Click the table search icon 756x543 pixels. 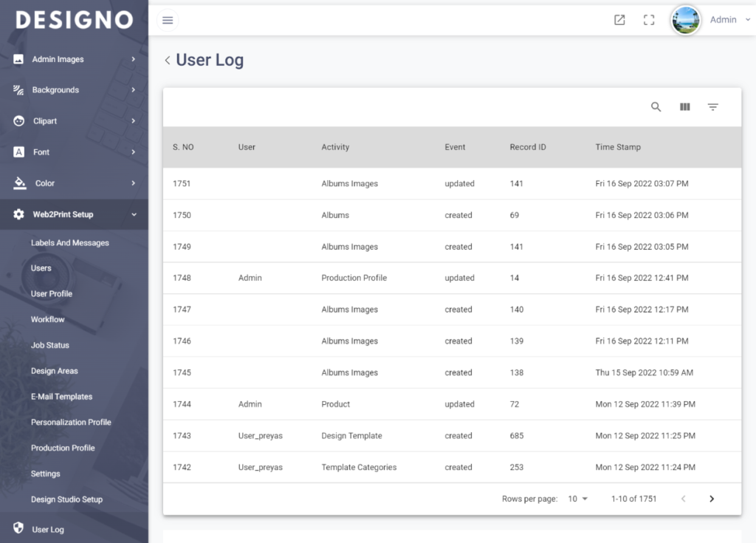click(656, 106)
